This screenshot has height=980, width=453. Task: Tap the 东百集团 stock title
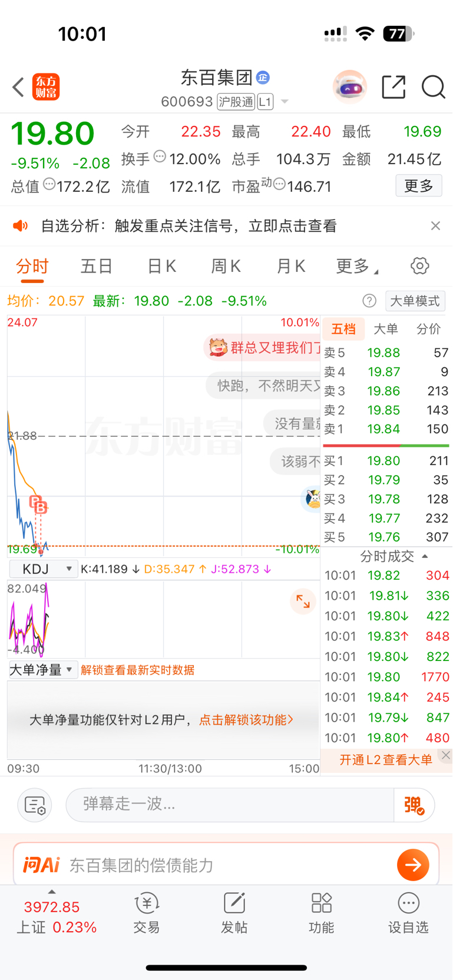(x=217, y=77)
